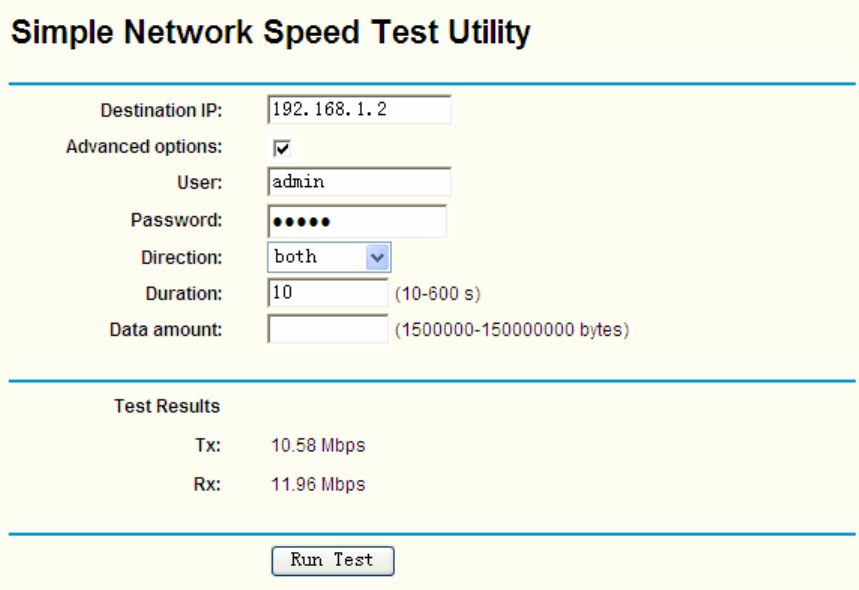Screen dimensions: 859x590
Task: Click the Advanced options label text
Action: click(144, 147)
